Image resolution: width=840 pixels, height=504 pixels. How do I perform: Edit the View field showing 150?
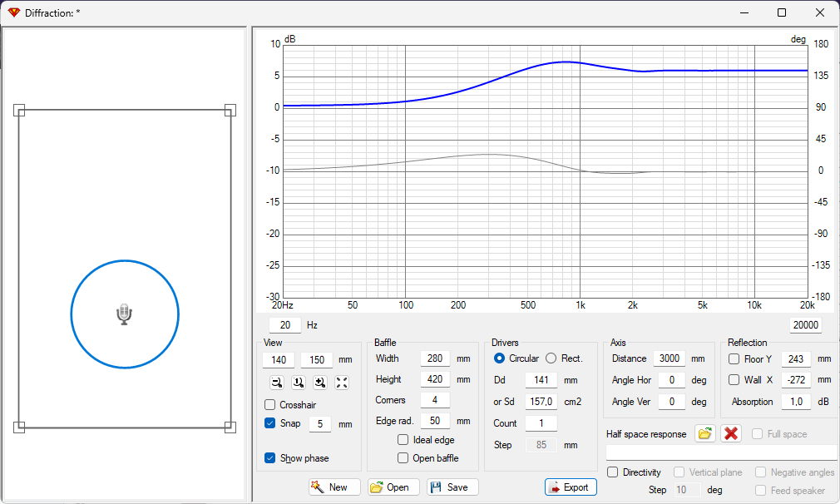point(317,360)
